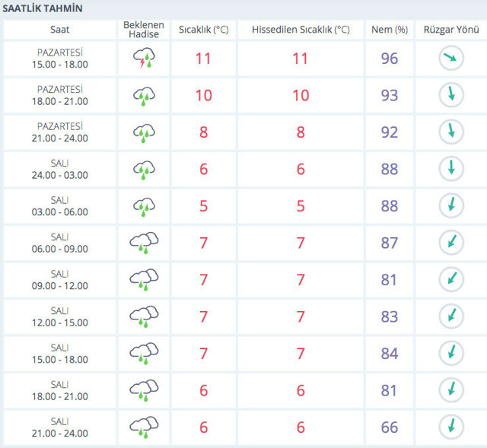Click the rain icon for Pazartesi 18.00 - 21.00
Image resolution: width=487 pixels, height=448 pixels.
pyautogui.click(x=144, y=96)
